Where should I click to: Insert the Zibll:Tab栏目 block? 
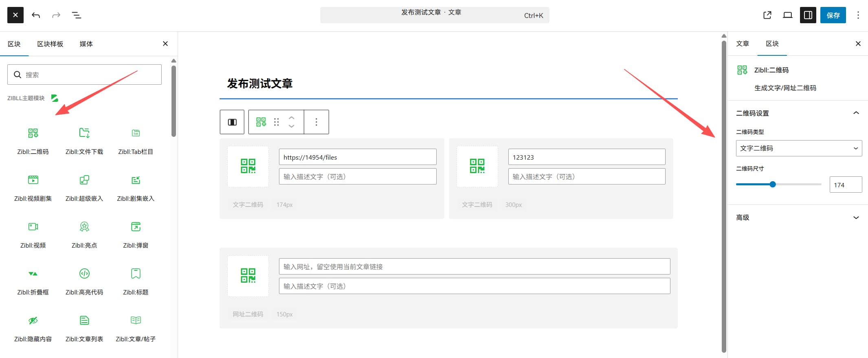pyautogui.click(x=136, y=141)
